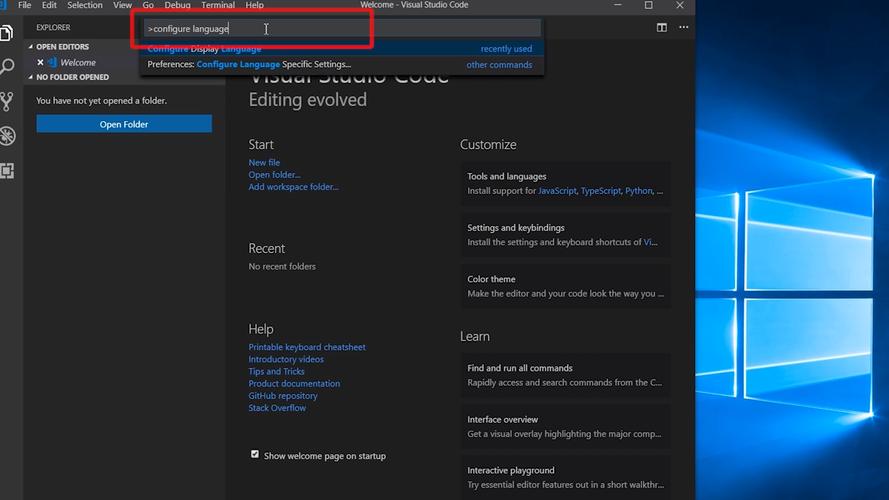889x500 pixels.
Task: Click the Tools and languages heading
Action: (x=506, y=177)
